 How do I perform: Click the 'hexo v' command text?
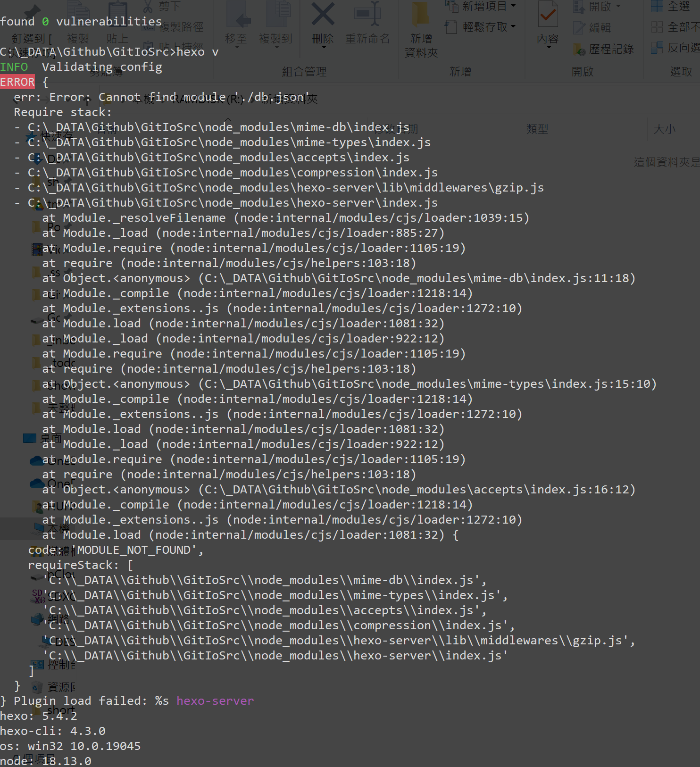(198, 52)
